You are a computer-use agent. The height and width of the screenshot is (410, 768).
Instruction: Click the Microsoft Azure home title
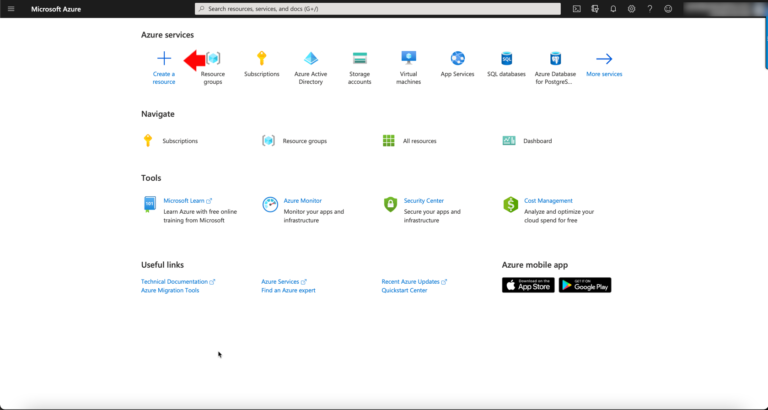click(x=56, y=9)
